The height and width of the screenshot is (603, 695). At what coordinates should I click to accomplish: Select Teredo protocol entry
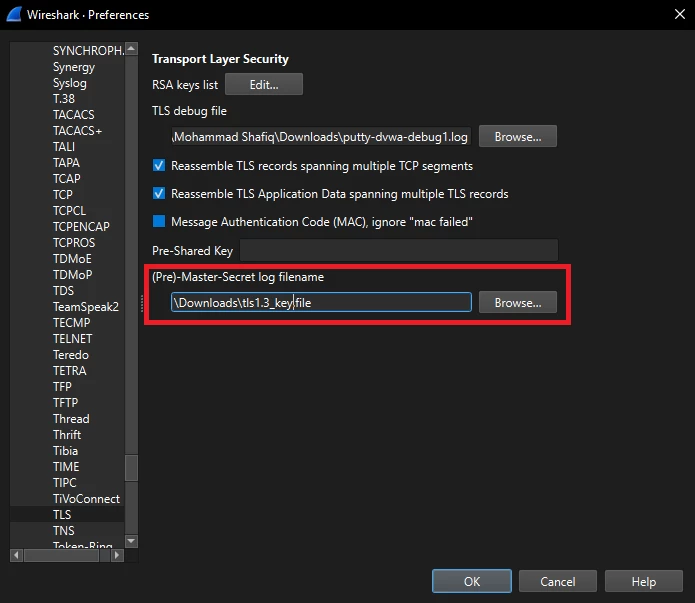(x=70, y=355)
